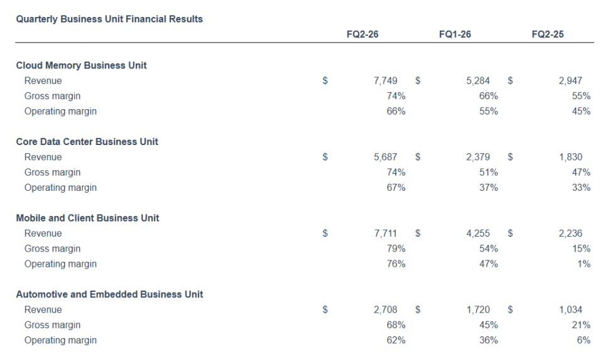Click Automotive revenue value 2,708
The width and height of the screenshot is (603, 364).
(x=385, y=310)
